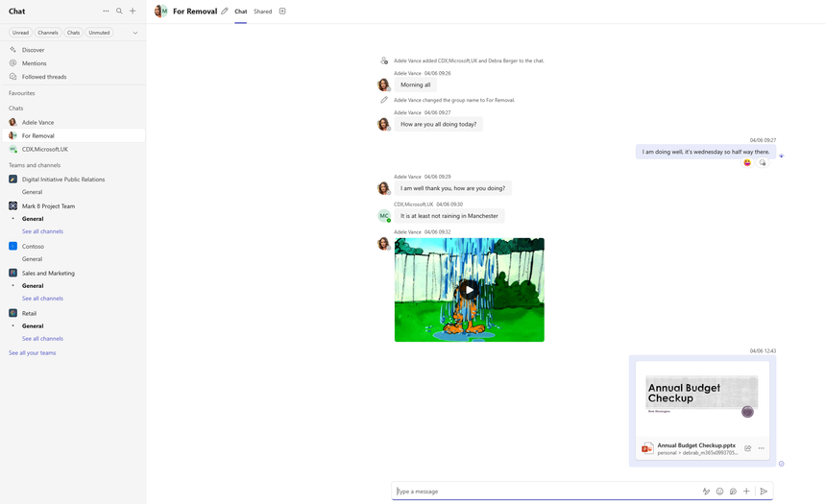
Task: Click the laughing emoji reaction on message
Action: 747,162
